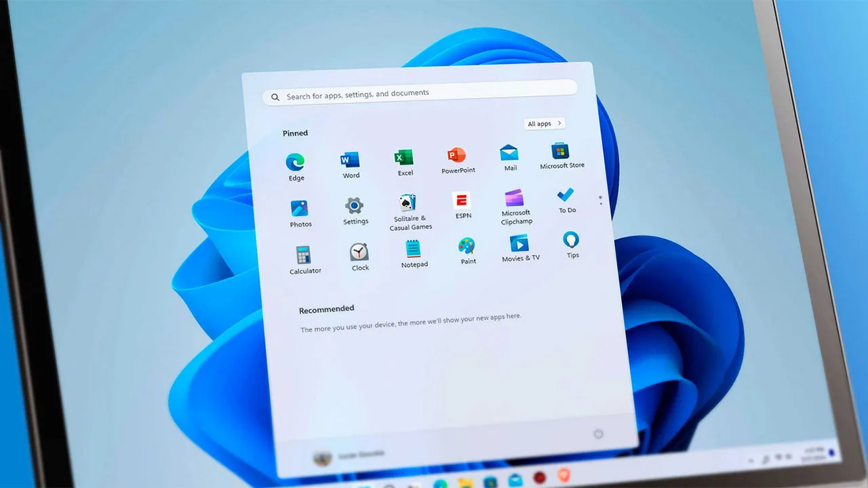The height and width of the screenshot is (488, 868).
Task: Open the To Do app
Action: 566,201
